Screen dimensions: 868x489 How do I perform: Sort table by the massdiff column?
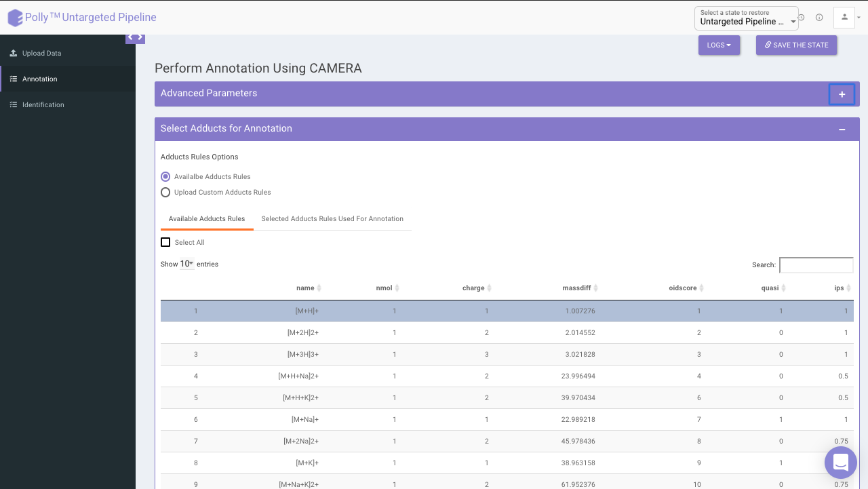[x=580, y=288]
